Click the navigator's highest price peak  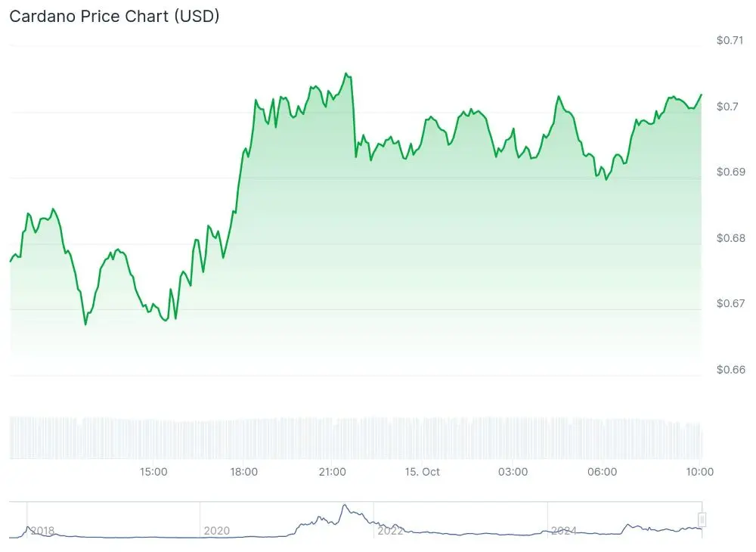click(345, 506)
